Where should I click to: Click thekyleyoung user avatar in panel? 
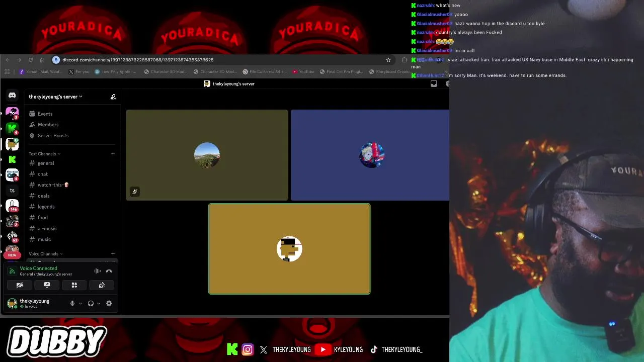coord(12,303)
